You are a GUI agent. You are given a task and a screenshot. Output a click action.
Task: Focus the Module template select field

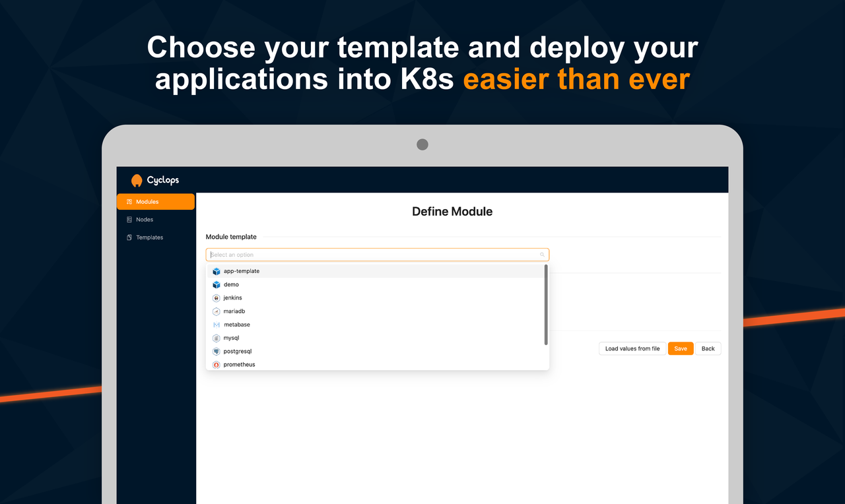378,255
